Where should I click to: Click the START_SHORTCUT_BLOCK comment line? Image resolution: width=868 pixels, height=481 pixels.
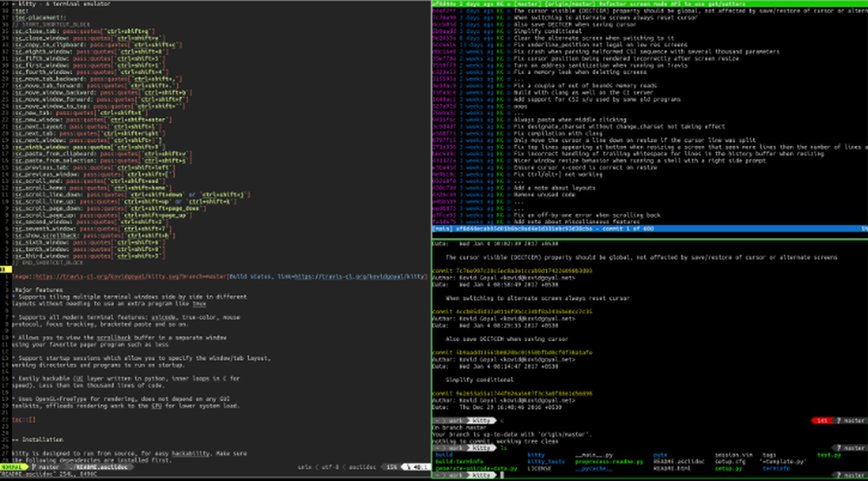click(x=51, y=24)
